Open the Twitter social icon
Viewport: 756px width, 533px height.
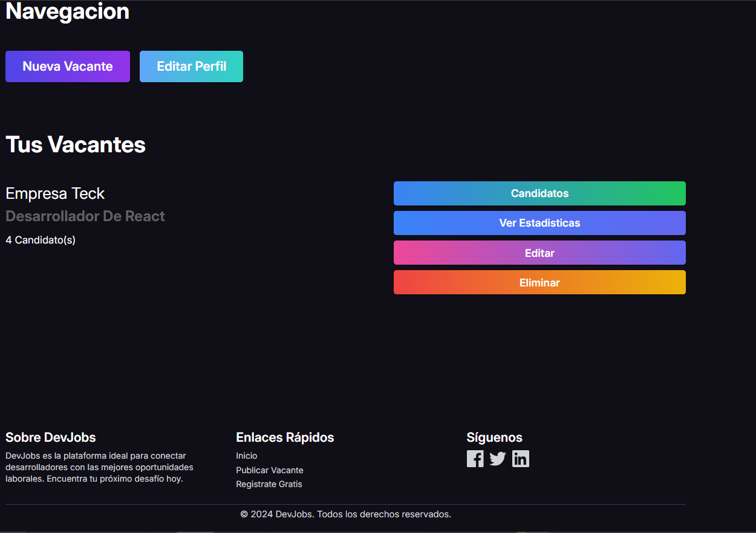[498, 459]
